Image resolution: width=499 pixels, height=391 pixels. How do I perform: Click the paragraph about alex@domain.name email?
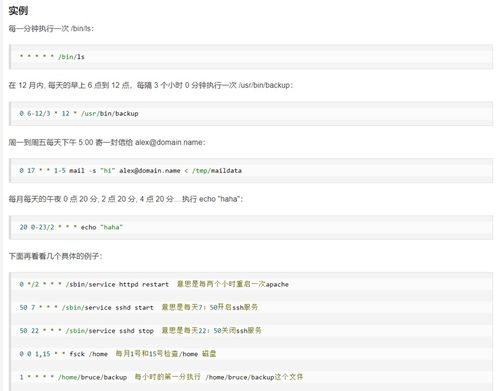click(x=107, y=142)
